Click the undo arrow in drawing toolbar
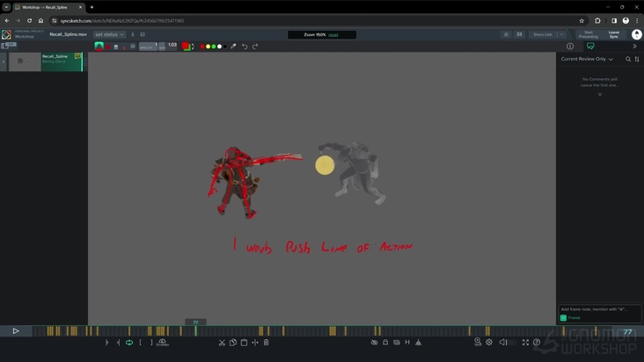The image size is (644, 362). [245, 47]
